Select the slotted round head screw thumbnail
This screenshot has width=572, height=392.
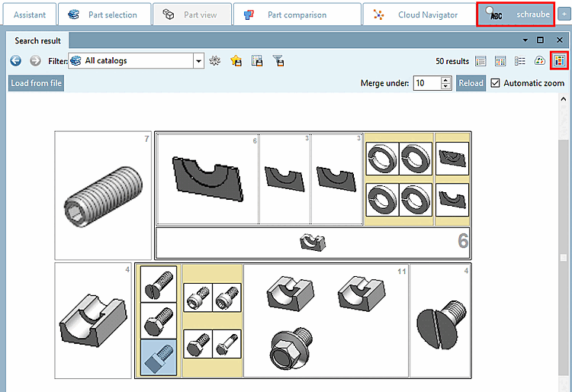point(159,284)
